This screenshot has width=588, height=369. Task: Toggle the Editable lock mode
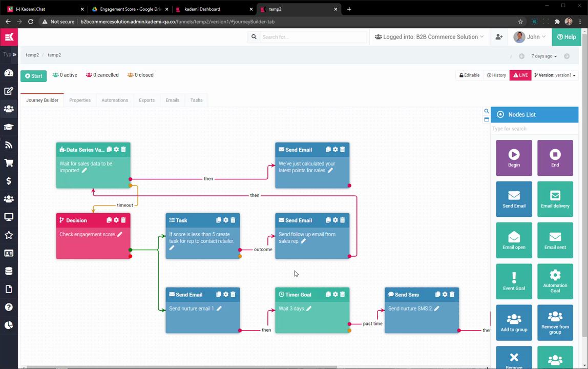[470, 75]
